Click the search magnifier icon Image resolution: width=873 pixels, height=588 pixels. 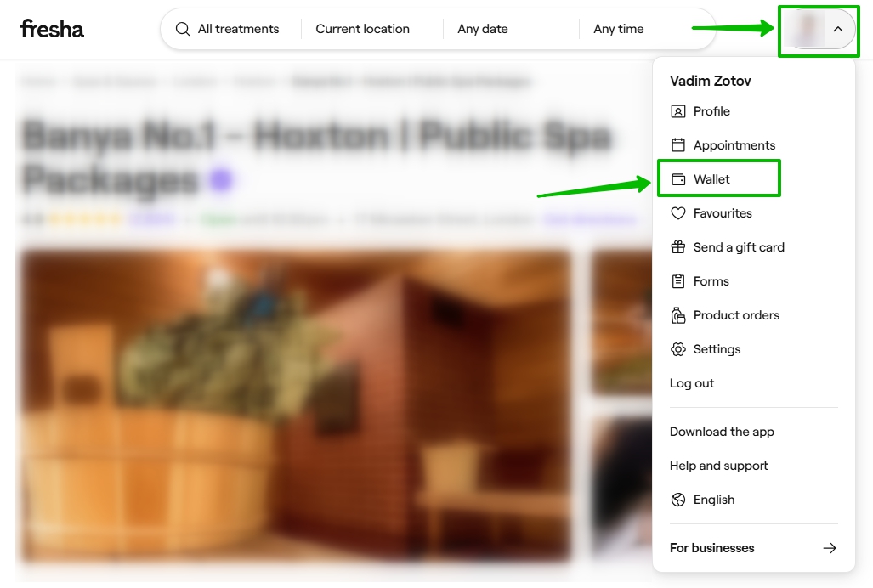click(x=183, y=29)
